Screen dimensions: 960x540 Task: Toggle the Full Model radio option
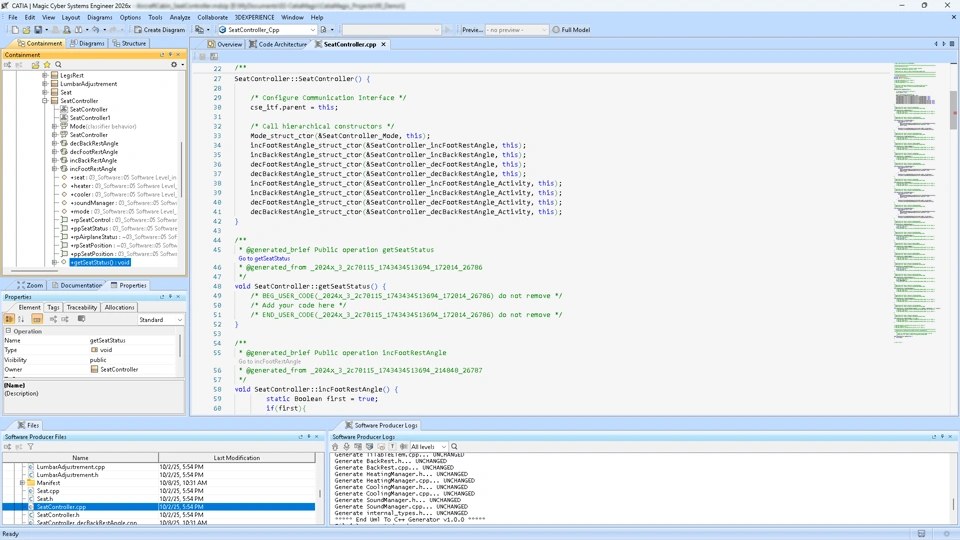[556, 30]
